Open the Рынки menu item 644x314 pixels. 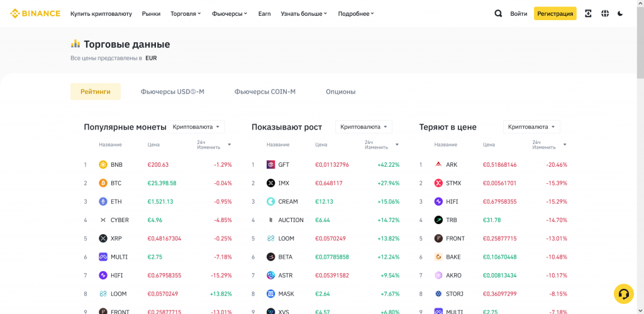point(151,14)
